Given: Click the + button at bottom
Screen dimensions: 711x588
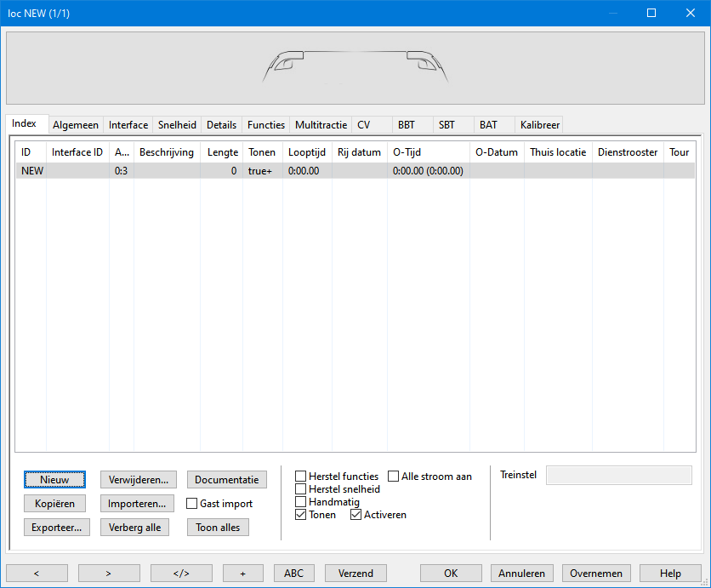Looking at the screenshot, I should pyautogui.click(x=242, y=573).
